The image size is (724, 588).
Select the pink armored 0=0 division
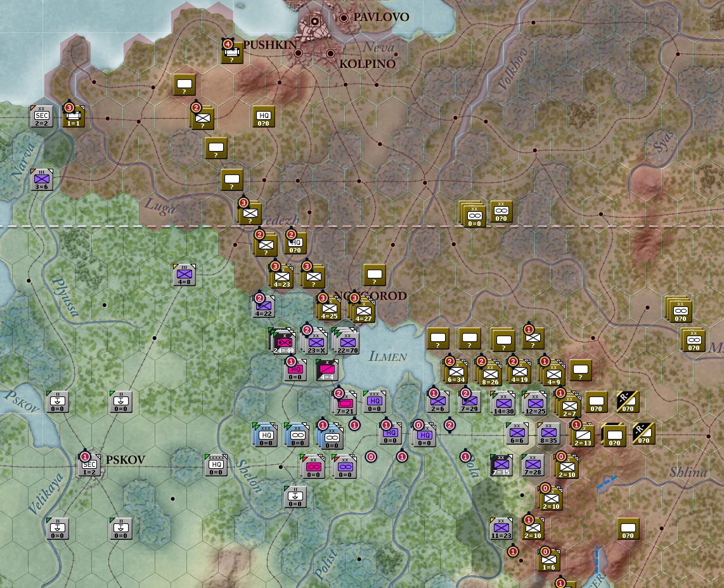coord(313,466)
